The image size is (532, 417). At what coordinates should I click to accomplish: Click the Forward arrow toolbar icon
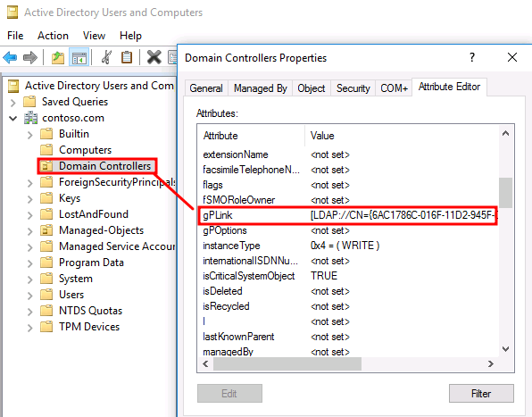(x=30, y=58)
